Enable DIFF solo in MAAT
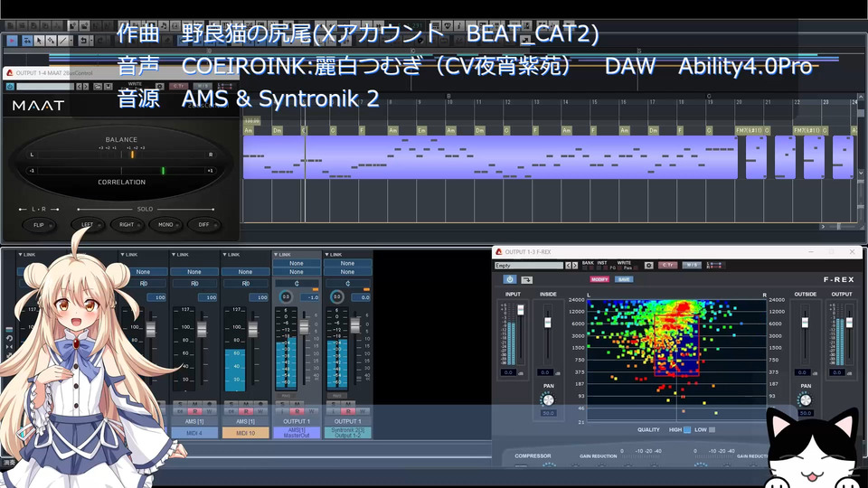The height and width of the screenshot is (488, 868). tap(203, 225)
